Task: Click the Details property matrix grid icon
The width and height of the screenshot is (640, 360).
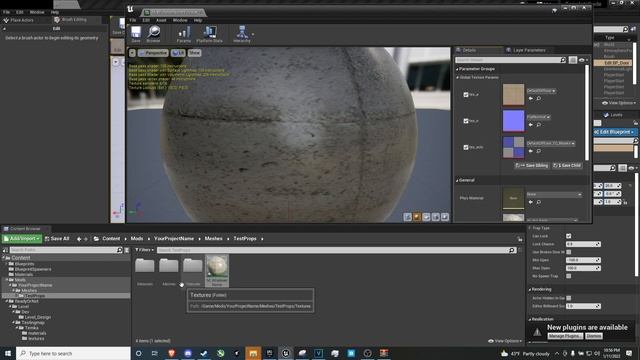Action: (573, 60)
